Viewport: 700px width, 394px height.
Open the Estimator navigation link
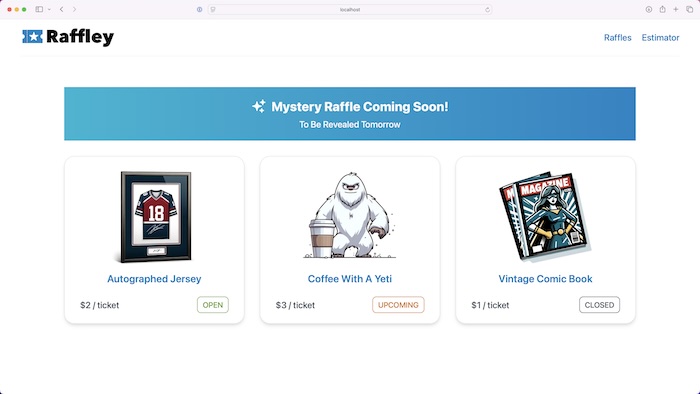click(x=660, y=38)
